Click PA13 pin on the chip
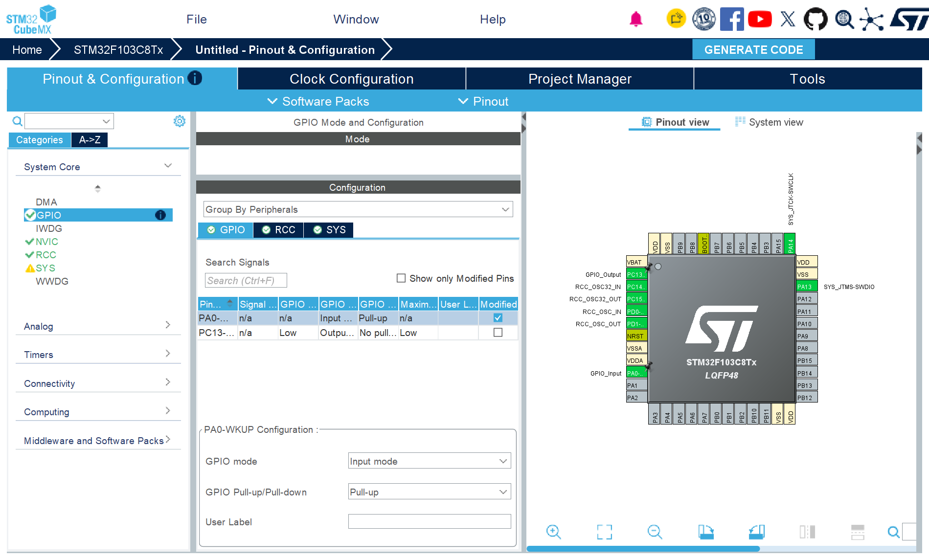The width and height of the screenshot is (929, 560). (807, 287)
